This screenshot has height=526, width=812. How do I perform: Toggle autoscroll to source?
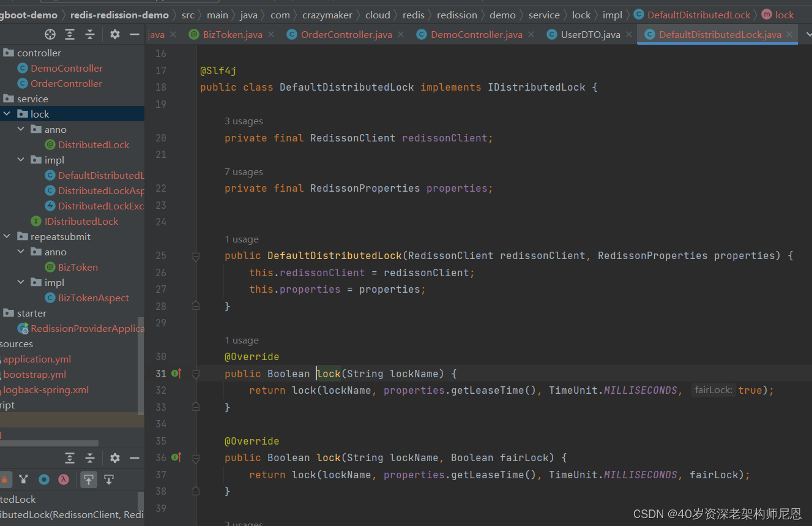pos(89,479)
